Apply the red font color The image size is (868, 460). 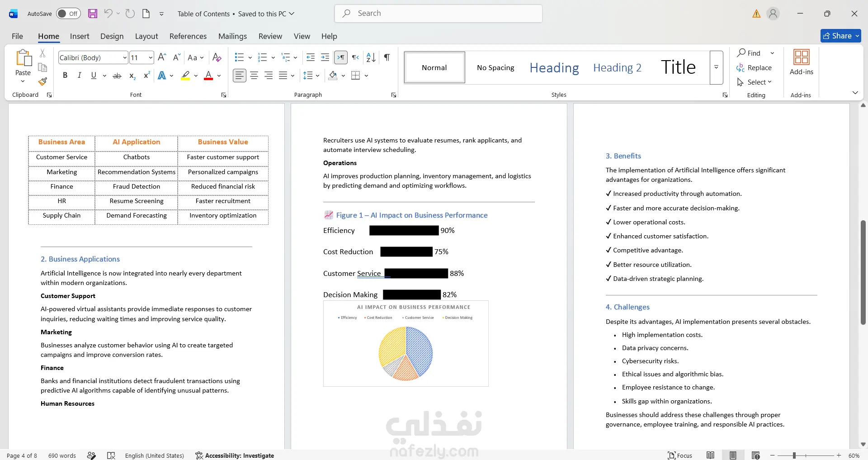(x=208, y=76)
